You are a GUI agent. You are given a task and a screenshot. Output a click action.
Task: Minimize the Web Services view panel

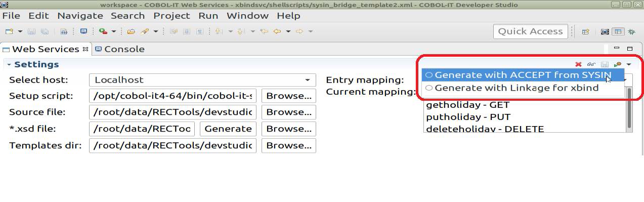pos(616,48)
